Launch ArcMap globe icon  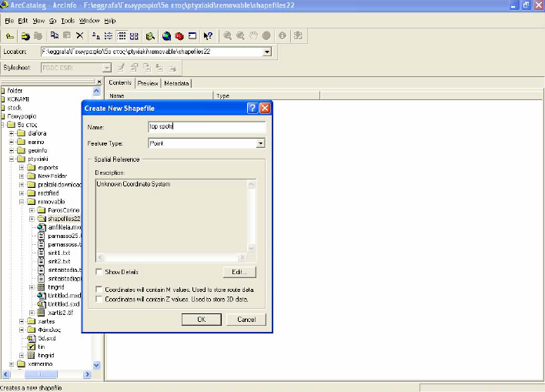pos(166,36)
